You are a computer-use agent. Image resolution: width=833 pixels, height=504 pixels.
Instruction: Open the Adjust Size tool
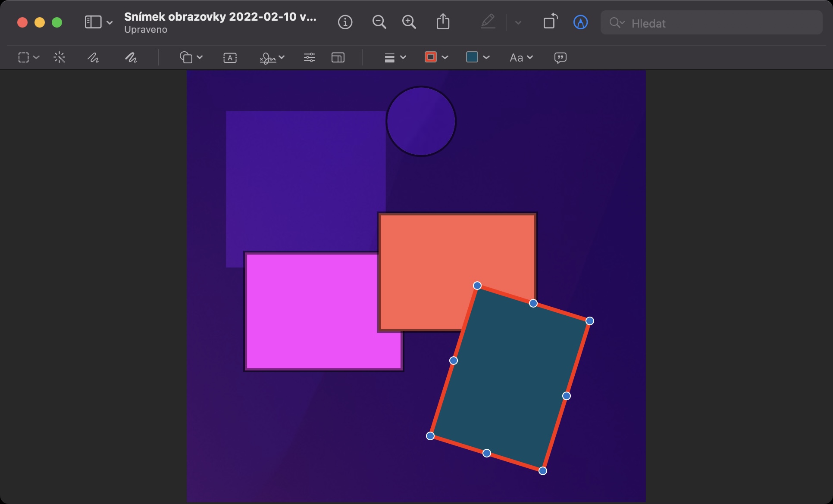(338, 57)
